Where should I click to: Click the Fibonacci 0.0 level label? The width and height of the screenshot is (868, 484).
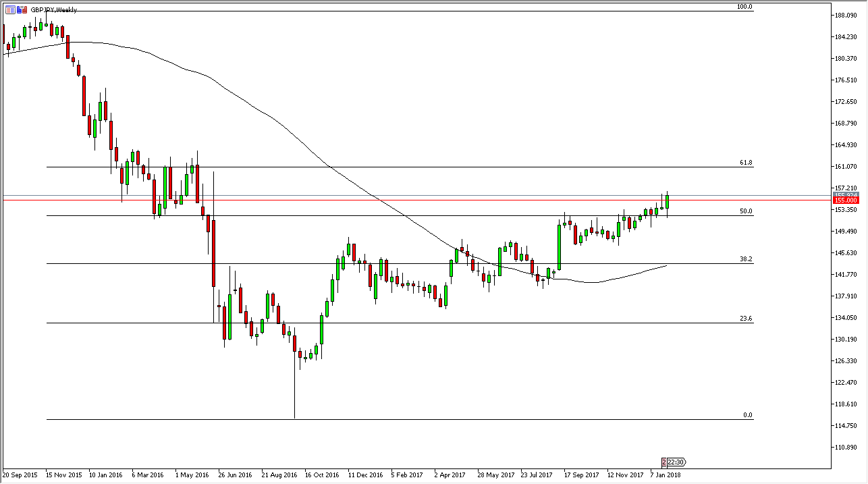coord(747,415)
